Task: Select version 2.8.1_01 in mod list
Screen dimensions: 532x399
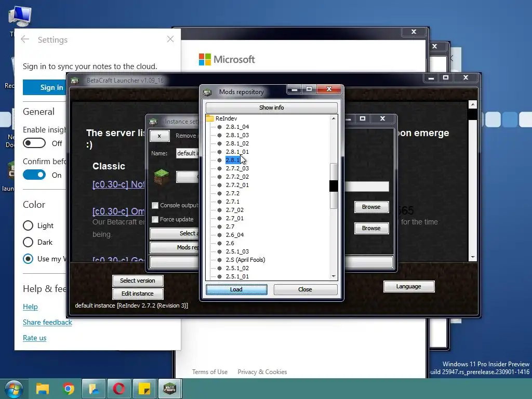Action: click(x=237, y=152)
